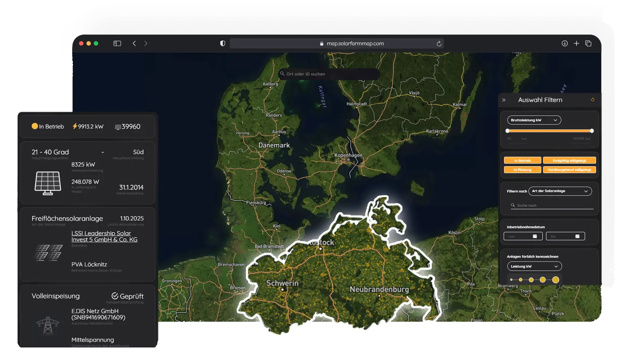Open the Bruttoleistung kW dropdown
This screenshot has height=354, width=644.
533,120
